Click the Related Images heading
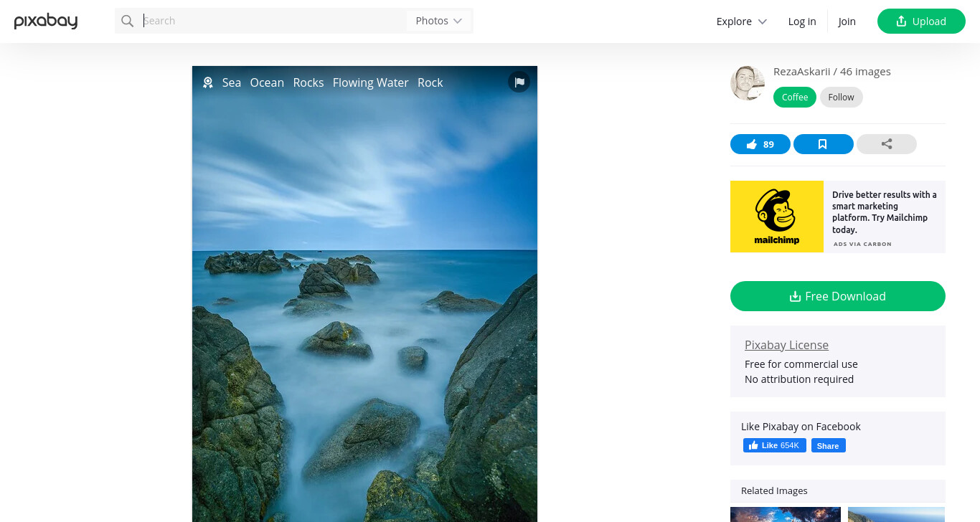Viewport: 980px width, 522px height. pos(774,491)
